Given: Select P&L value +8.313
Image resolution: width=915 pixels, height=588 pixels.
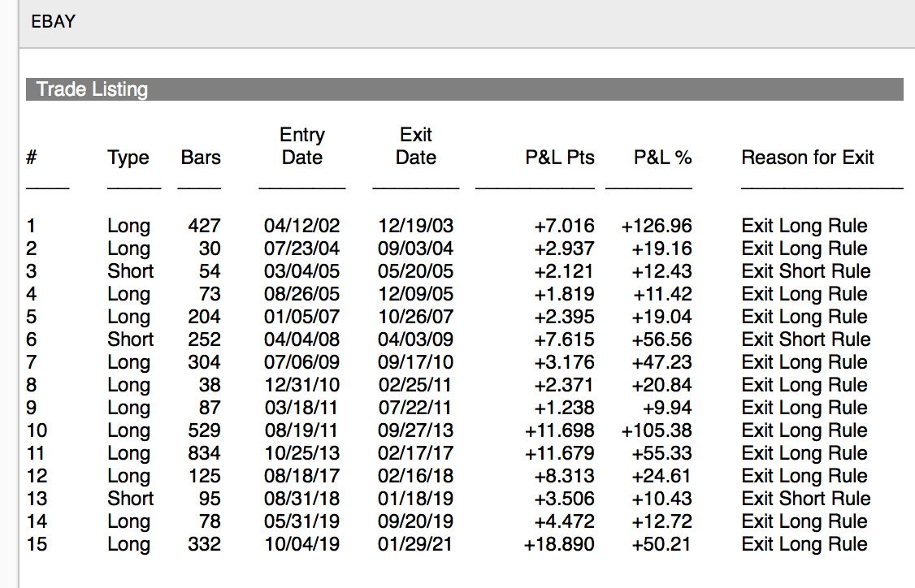Looking at the screenshot, I should tap(564, 476).
